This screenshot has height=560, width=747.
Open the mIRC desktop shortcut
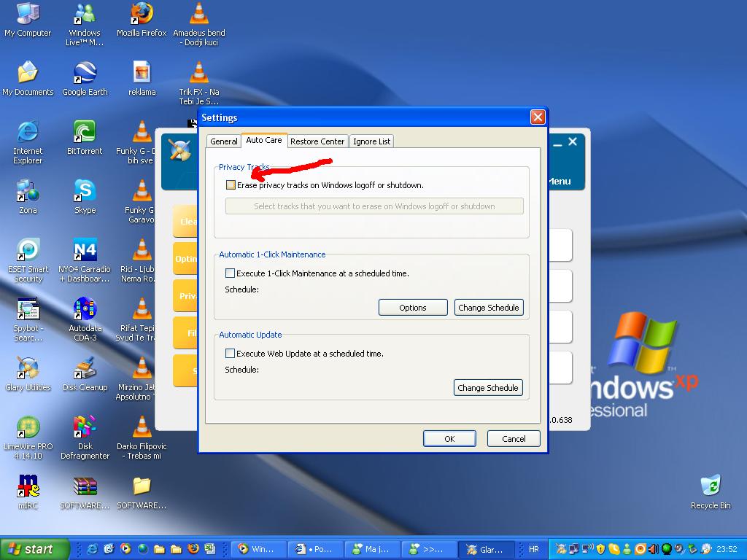28,487
